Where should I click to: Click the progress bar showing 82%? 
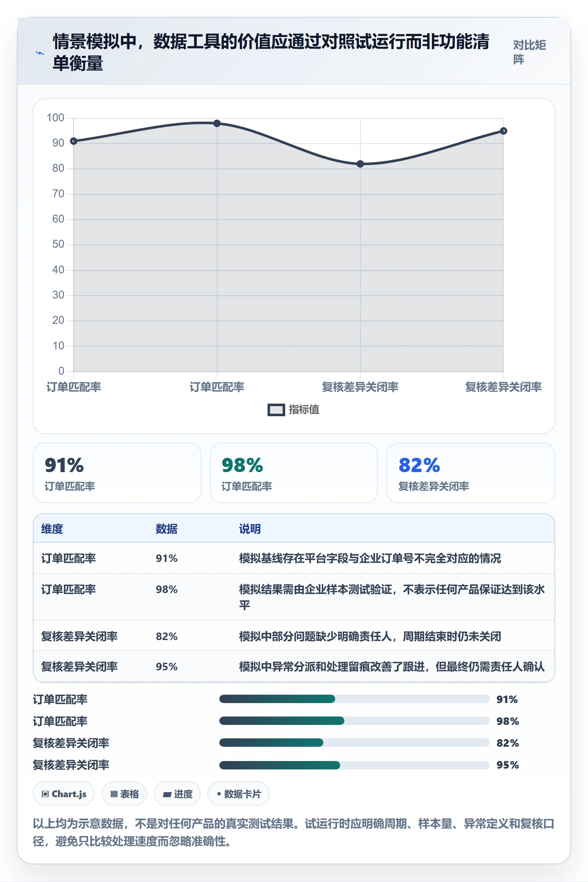pyautogui.click(x=354, y=743)
